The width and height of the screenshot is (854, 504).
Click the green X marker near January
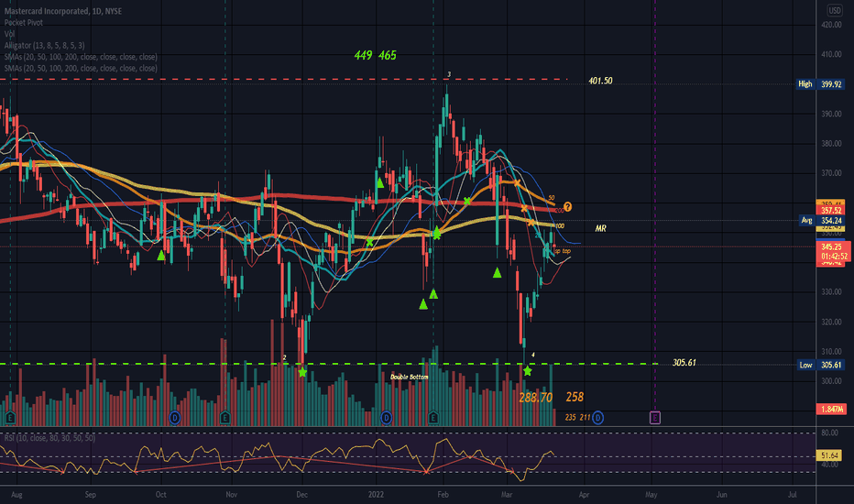[370, 243]
